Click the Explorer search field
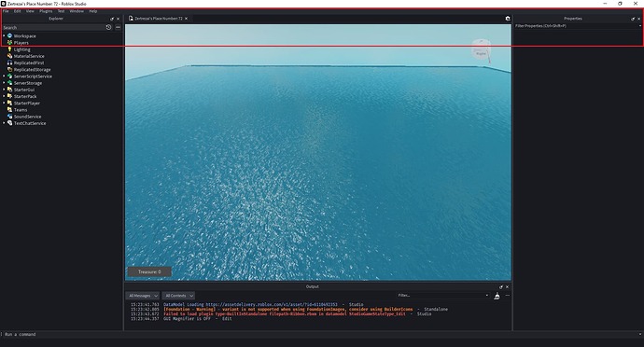 tap(52, 27)
